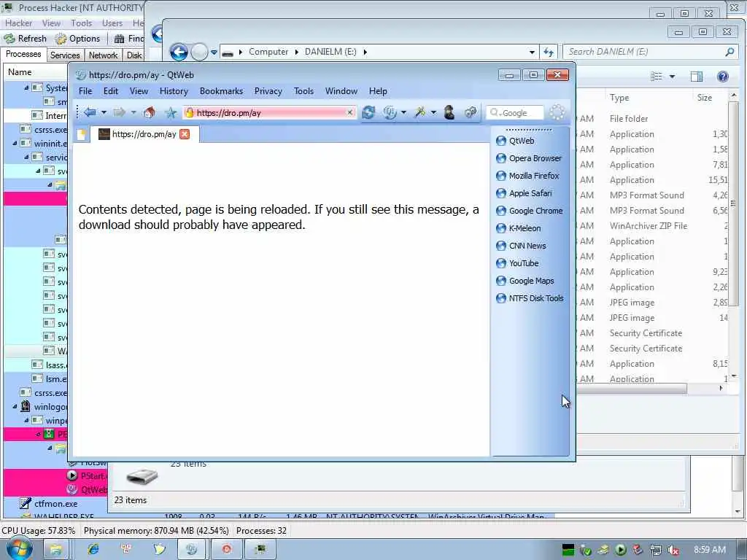Click the new tab page icon
This screenshot has width=747, height=560.
(x=82, y=135)
